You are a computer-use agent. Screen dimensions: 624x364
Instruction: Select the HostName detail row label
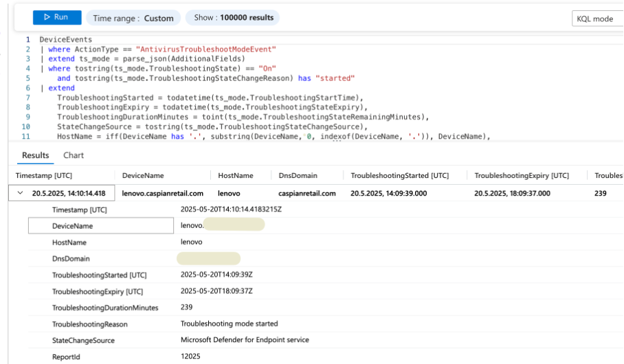[69, 242]
